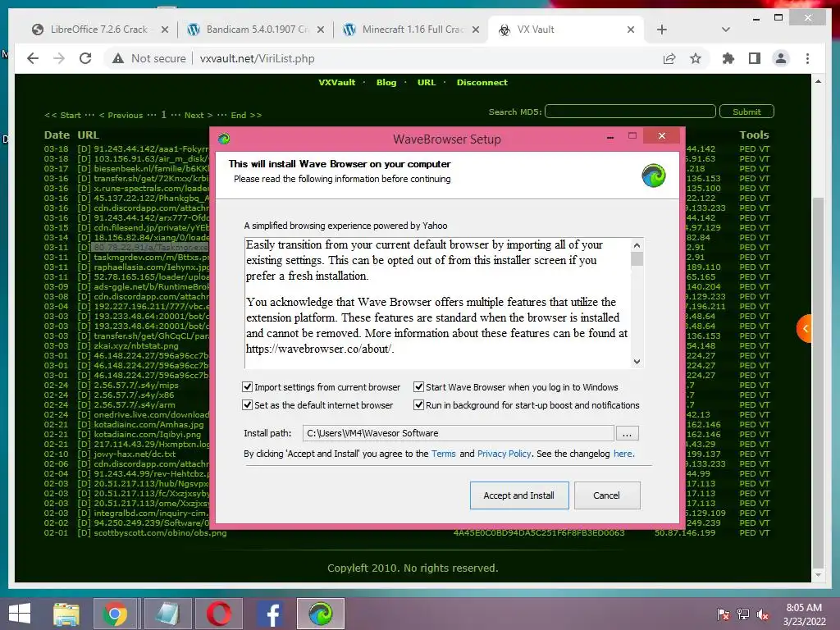This screenshot has height=630, width=840.
Task: Open the Terms link in the installer
Action: (444, 454)
